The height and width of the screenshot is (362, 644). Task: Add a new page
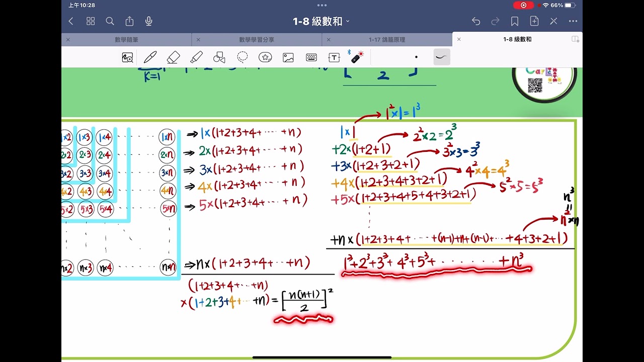pyautogui.click(x=534, y=21)
